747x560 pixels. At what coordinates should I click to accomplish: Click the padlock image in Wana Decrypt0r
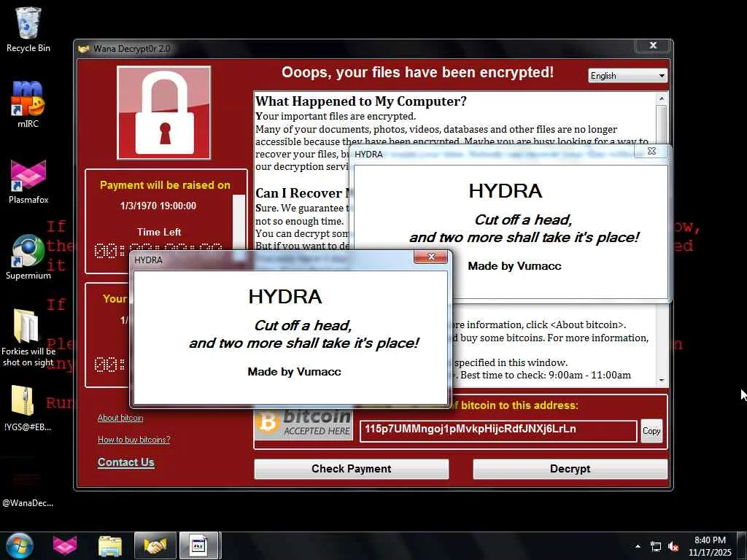(164, 113)
